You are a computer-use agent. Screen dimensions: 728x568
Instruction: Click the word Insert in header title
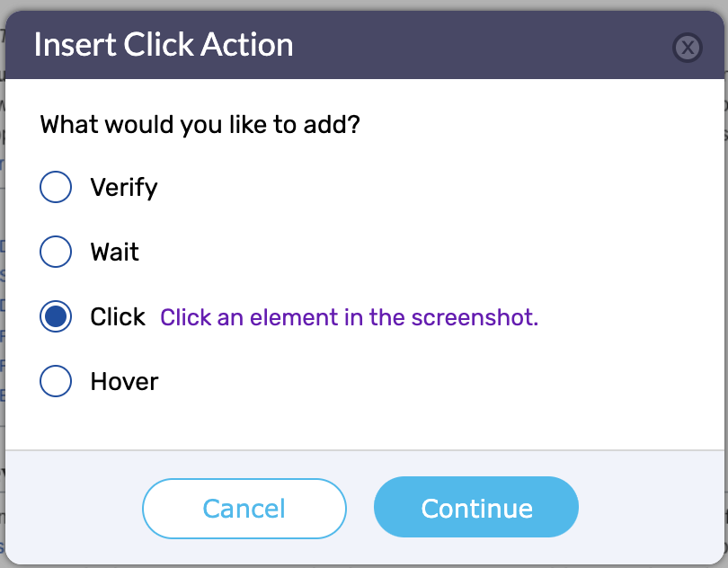coord(75,45)
